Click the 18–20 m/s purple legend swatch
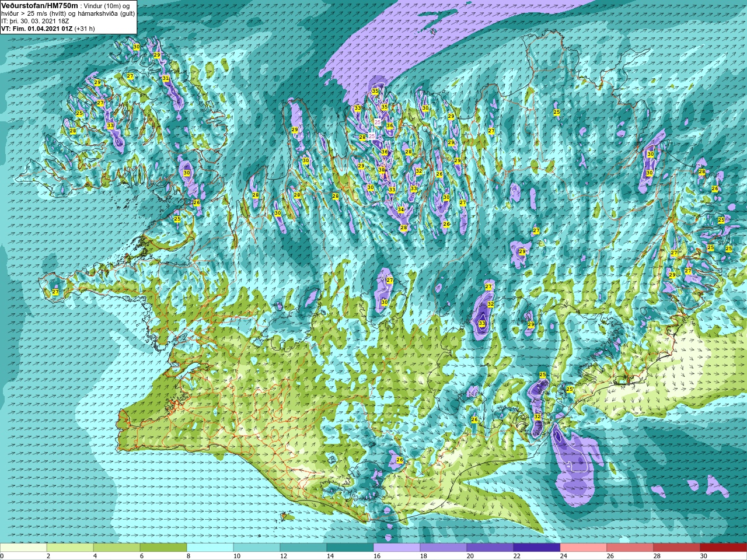747x560 pixels. (x=444, y=548)
